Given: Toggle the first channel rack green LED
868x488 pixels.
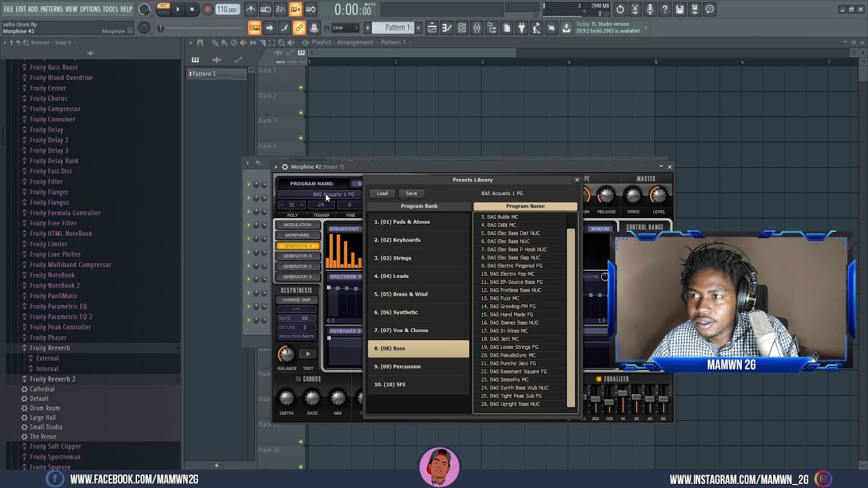Looking at the screenshot, I should pos(248,184).
